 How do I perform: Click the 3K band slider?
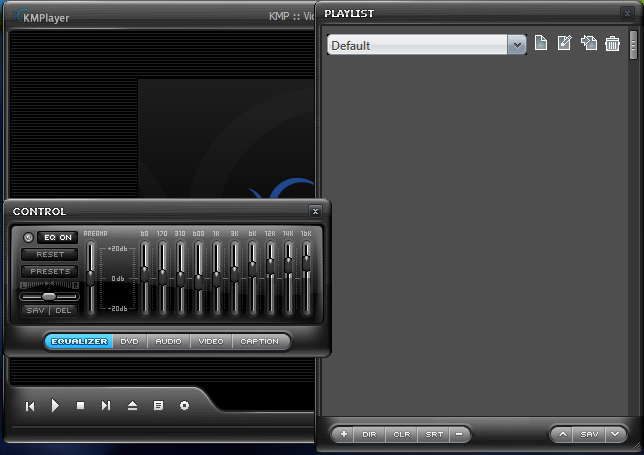(235, 278)
